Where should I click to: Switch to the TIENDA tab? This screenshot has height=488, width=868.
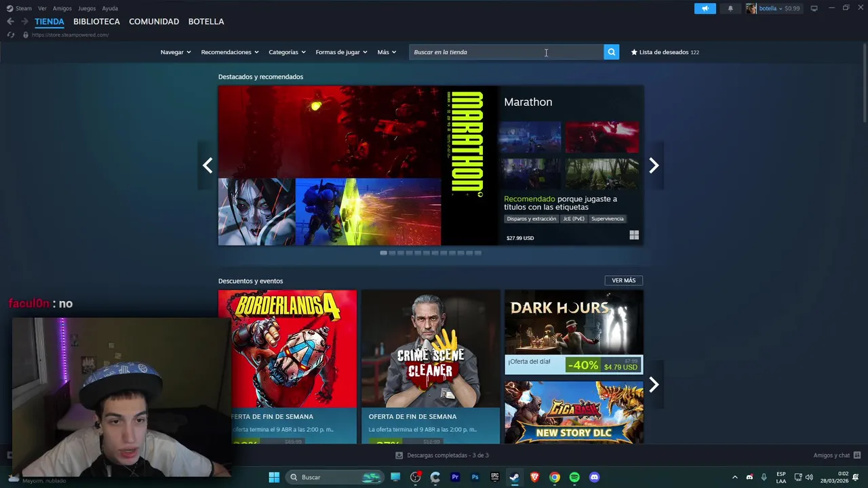coord(50,22)
